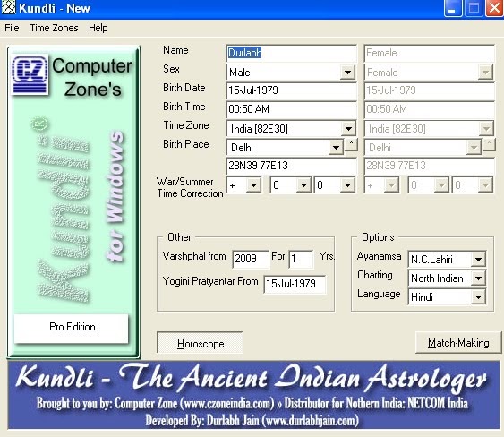504x437 pixels.
Task: Expand the Sex dropdown showing Male
Action: pos(347,73)
